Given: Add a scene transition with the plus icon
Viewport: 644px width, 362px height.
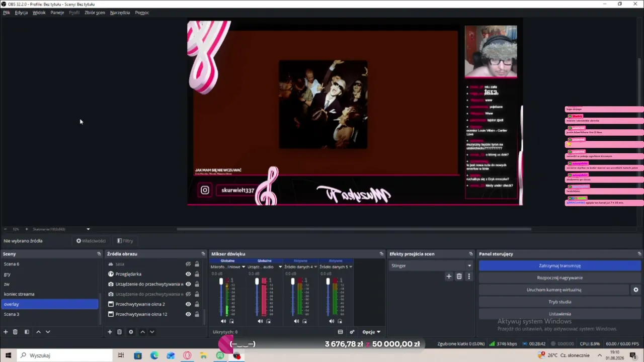Looking at the screenshot, I should (449, 277).
